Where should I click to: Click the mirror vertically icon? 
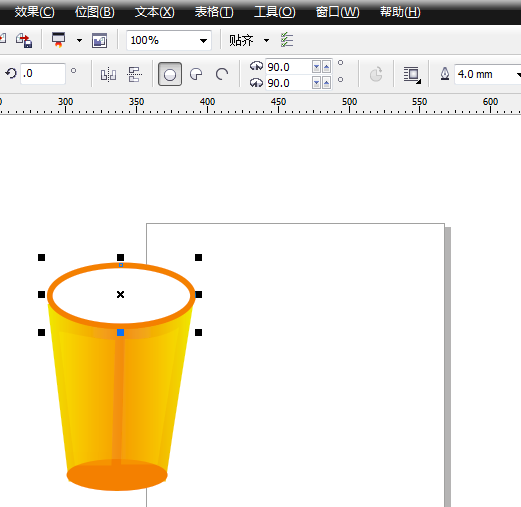click(x=134, y=74)
